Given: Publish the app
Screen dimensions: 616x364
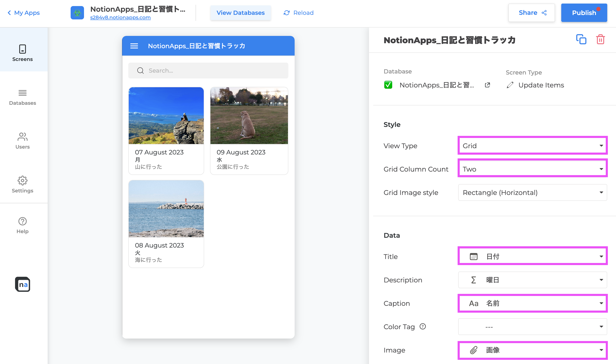Looking at the screenshot, I should pos(584,13).
